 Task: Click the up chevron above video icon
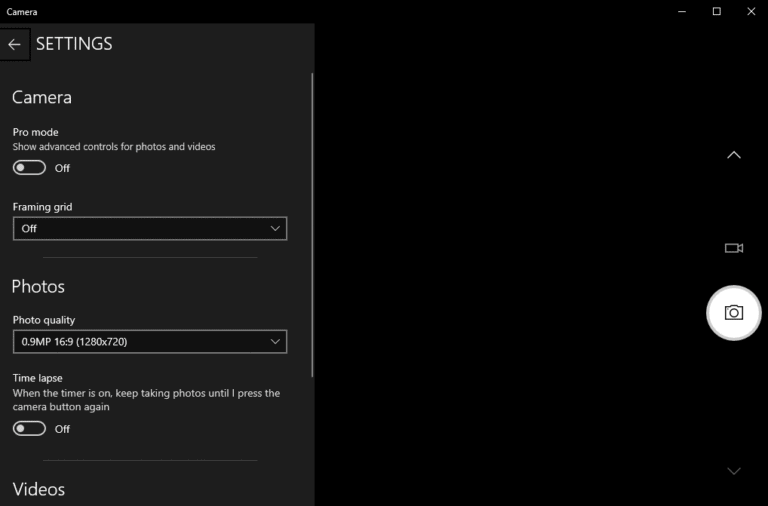pyautogui.click(x=733, y=155)
